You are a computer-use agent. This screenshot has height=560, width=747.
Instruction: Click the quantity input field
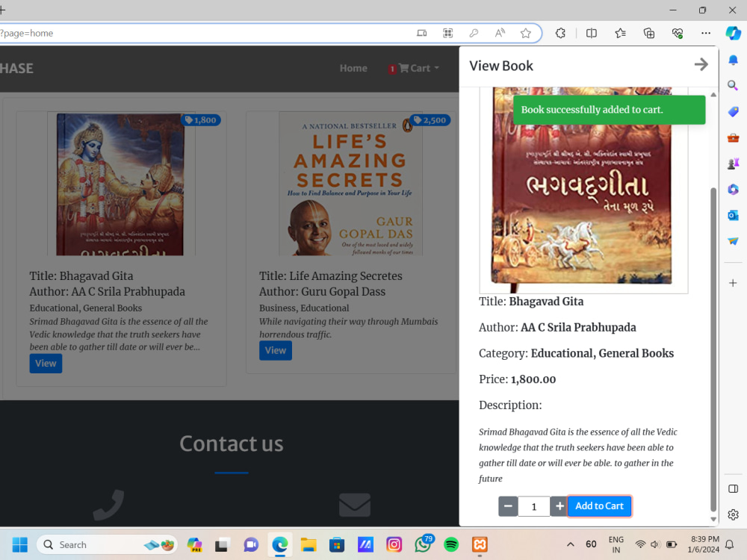(x=534, y=506)
